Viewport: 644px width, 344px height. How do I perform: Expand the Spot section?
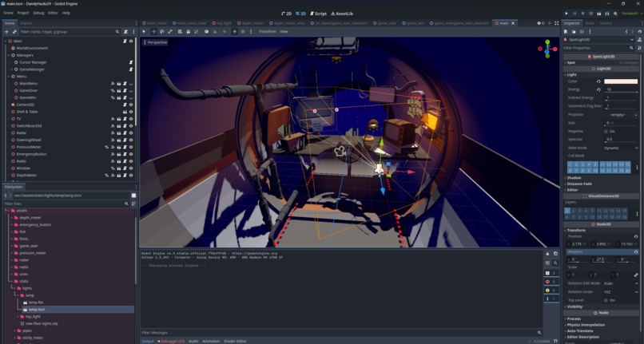pos(571,63)
